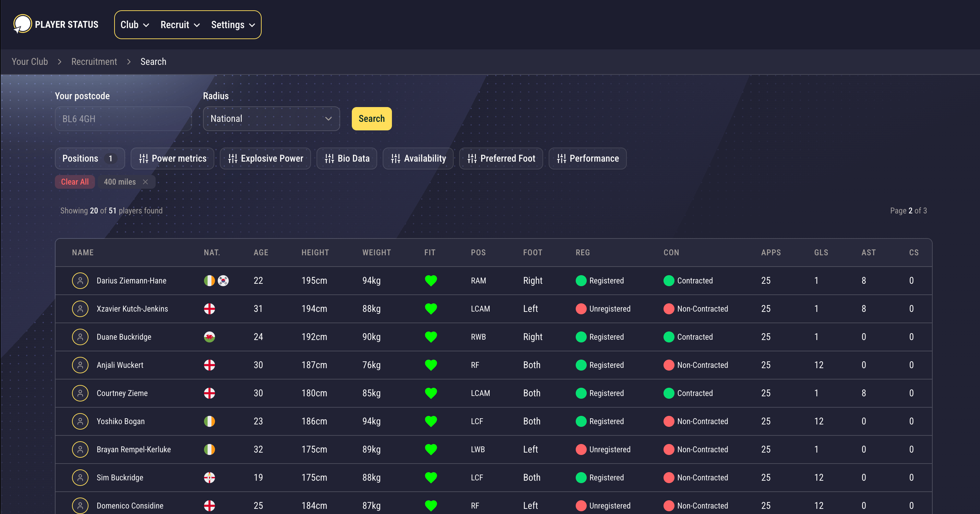Click Darius Ziemann-Hane's avatar icon
This screenshot has height=514, width=980.
tap(80, 281)
